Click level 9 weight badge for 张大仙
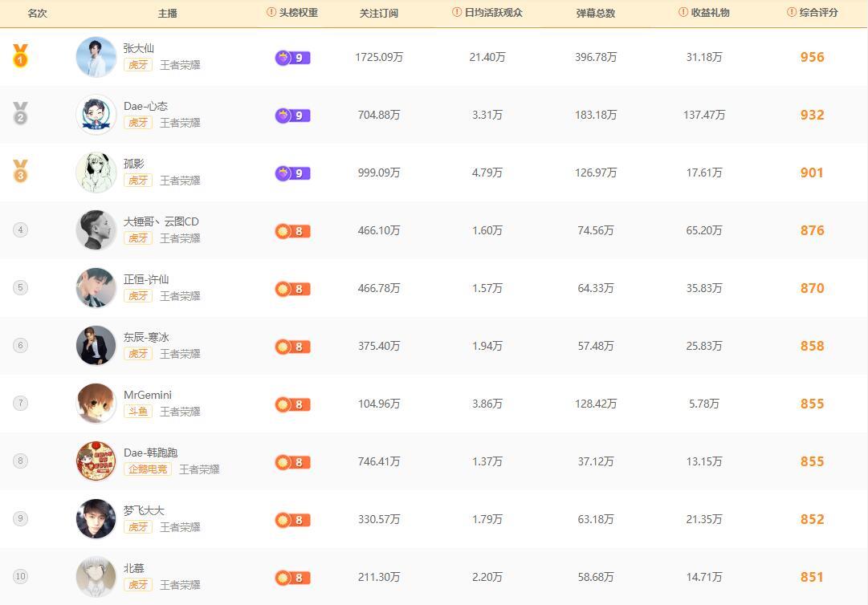868x605 pixels. click(292, 58)
